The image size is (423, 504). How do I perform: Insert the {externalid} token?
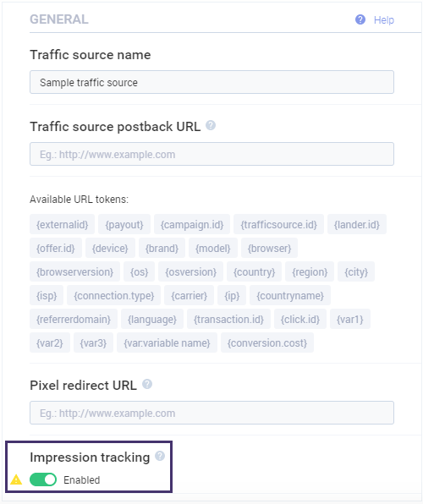tap(62, 224)
